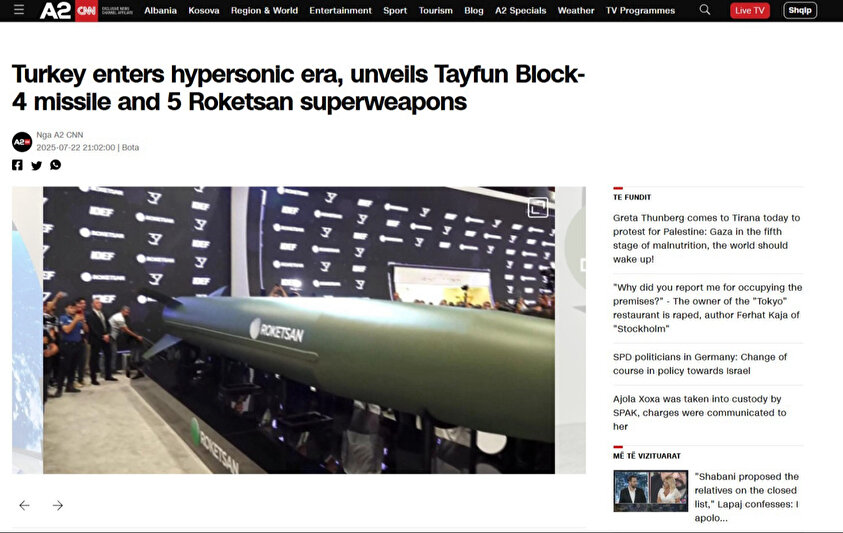This screenshot has width=843, height=533.
Task: Open the TV Programmes menu
Action: point(640,10)
